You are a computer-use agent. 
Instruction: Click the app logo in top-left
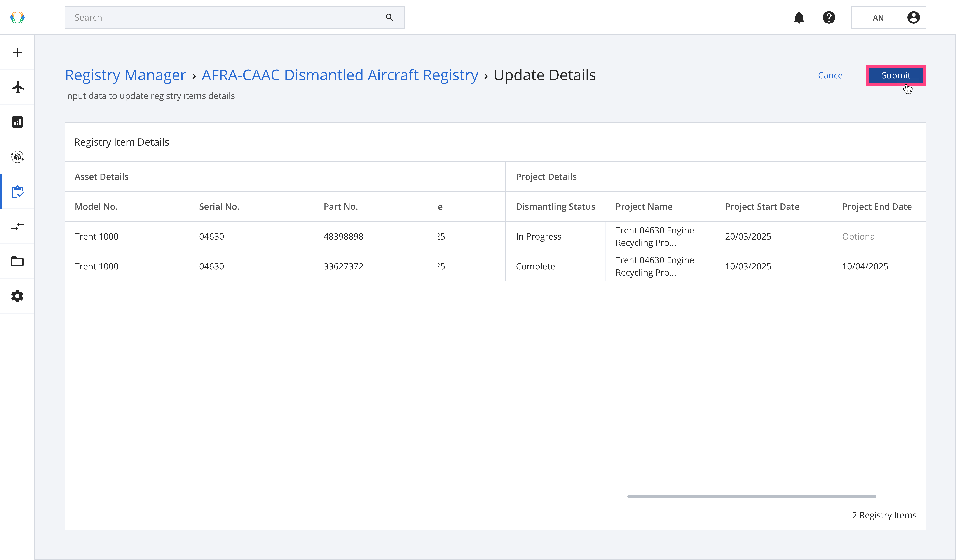click(x=17, y=17)
